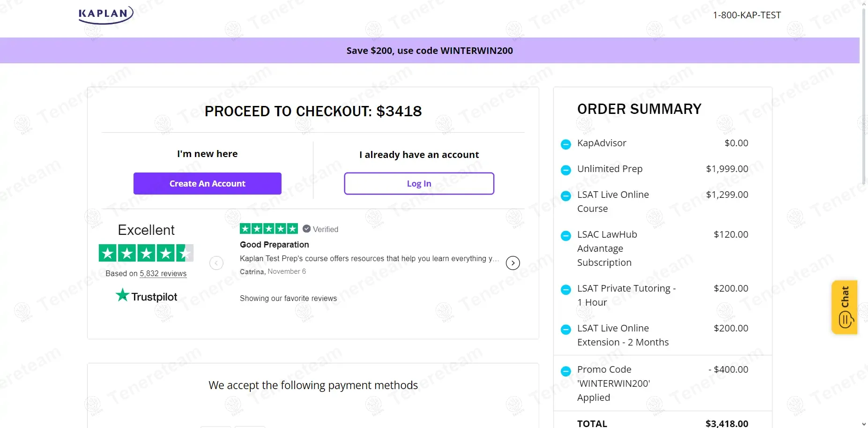Click the Trustpilot overall star rating
868x428 pixels.
146,253
